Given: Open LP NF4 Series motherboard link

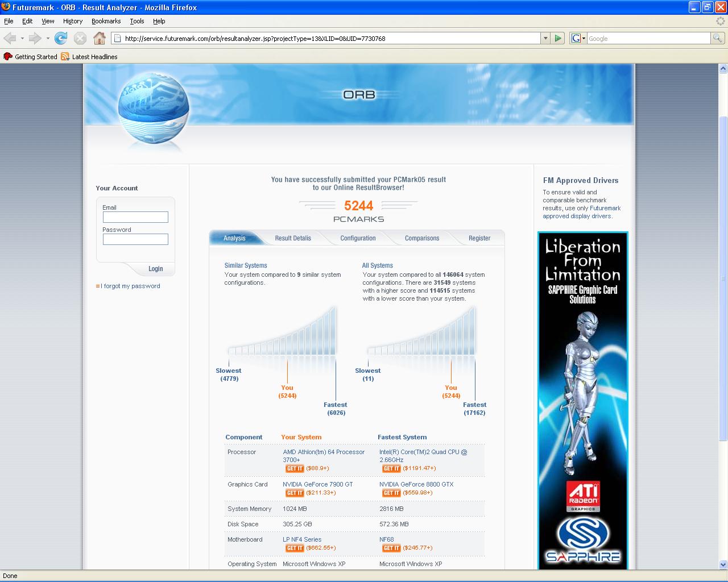Looking at the screenshot, I should pos(302,539).
